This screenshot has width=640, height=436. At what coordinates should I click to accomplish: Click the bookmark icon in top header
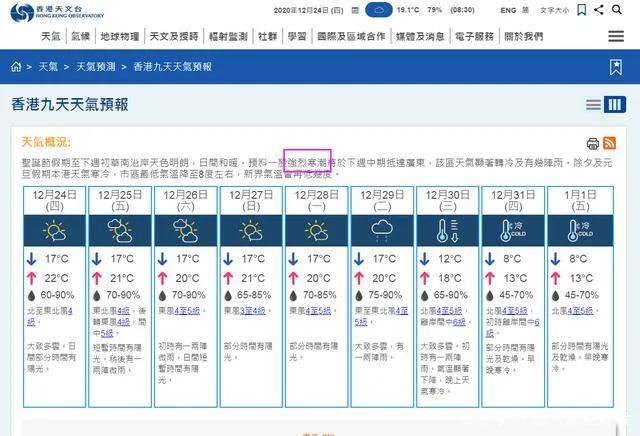[582, 10]
